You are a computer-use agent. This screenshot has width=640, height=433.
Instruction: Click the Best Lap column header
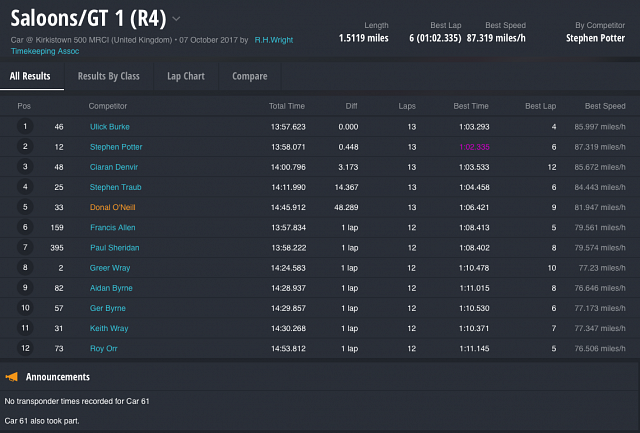[540, 106]
